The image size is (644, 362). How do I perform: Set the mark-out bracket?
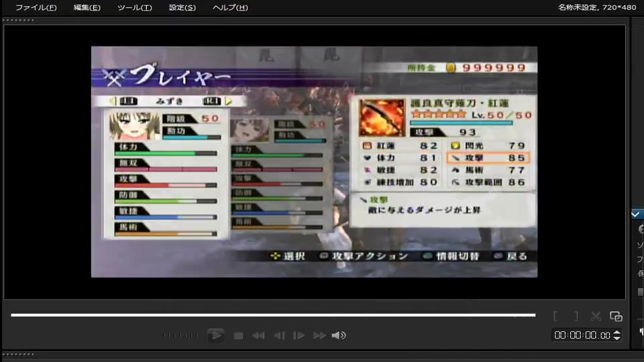(x=576, y=316)
